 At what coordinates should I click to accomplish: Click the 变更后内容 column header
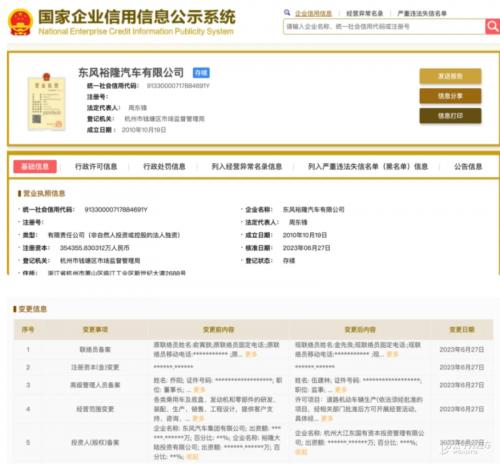pyautogui.click(x=360, y=330)
